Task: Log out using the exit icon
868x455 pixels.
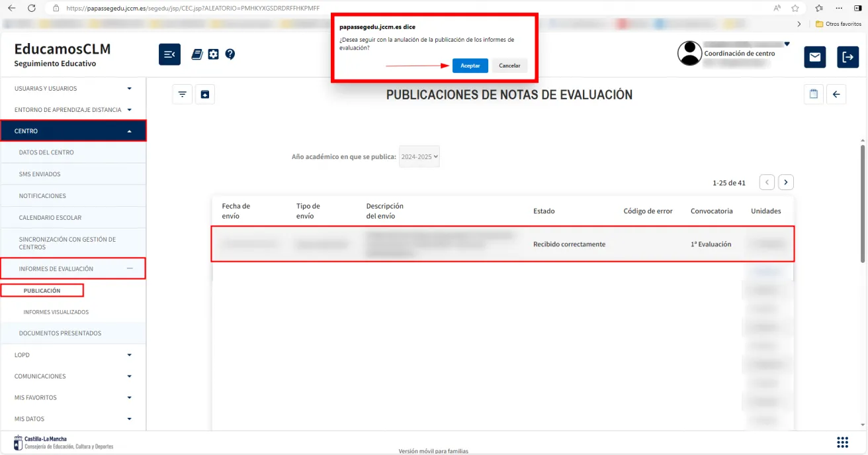Action: pos(847,57)
